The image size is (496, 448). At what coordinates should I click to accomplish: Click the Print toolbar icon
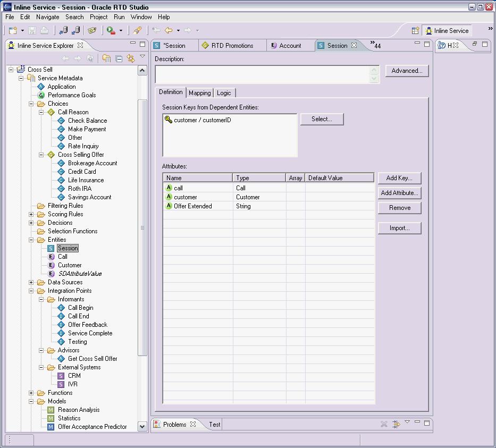tap(44, 30)
